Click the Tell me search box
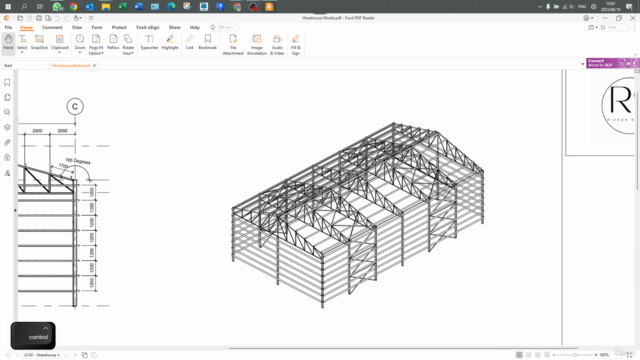640x360 pixels. [x=224, y=27]
